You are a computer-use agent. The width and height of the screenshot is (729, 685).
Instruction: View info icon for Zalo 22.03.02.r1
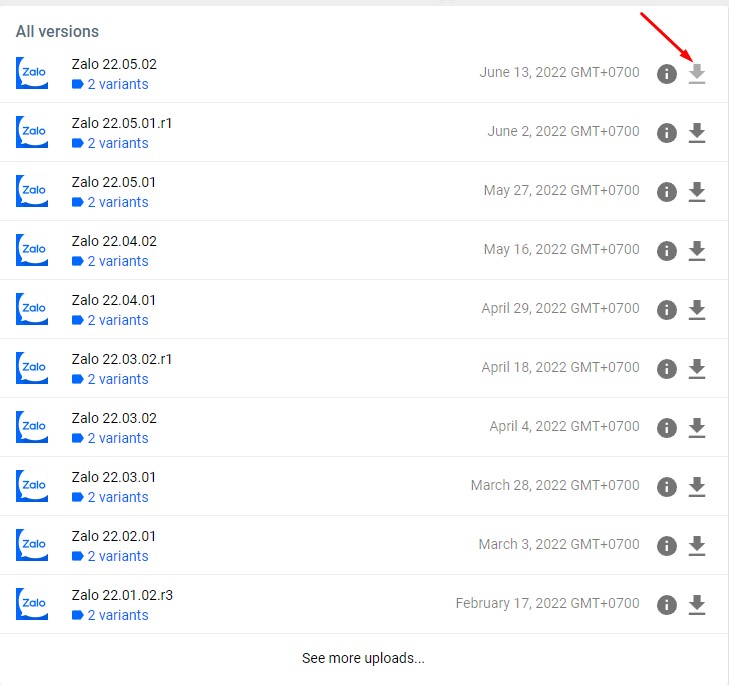pos(667,369)
